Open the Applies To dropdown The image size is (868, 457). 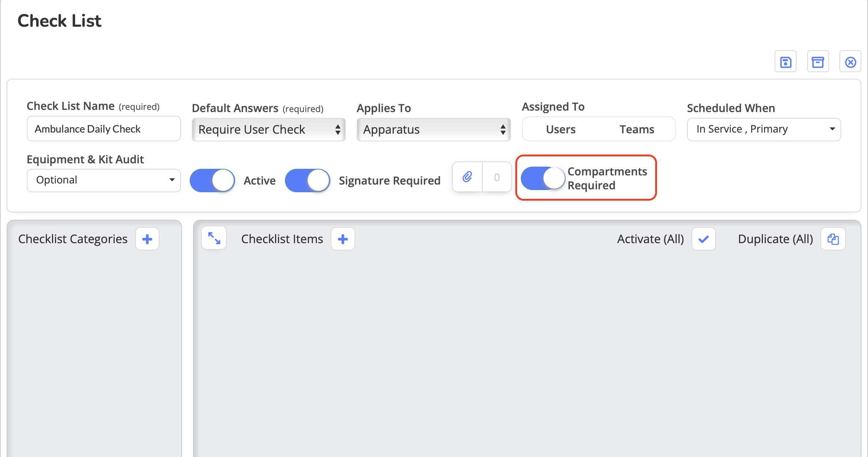[434, 130]
